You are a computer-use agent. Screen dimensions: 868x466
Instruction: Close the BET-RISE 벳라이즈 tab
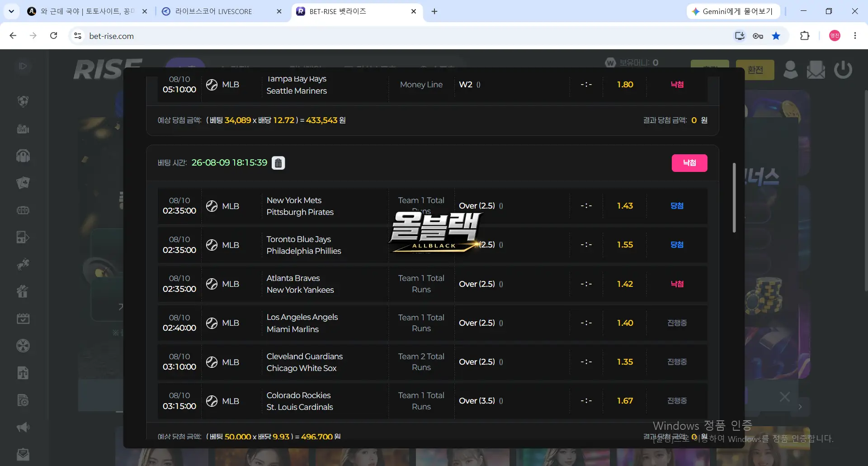point(414,11)
